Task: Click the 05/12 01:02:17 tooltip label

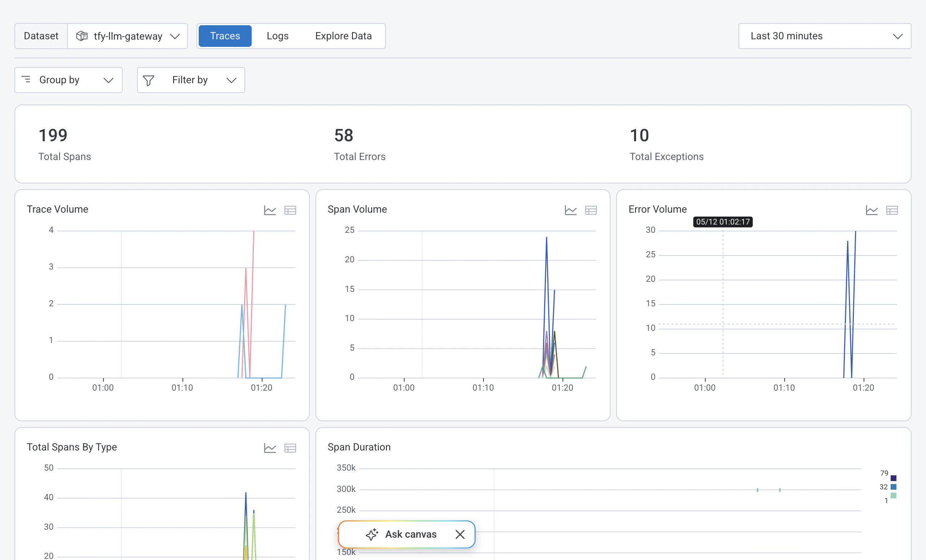Action: click(x=723, y=222)
